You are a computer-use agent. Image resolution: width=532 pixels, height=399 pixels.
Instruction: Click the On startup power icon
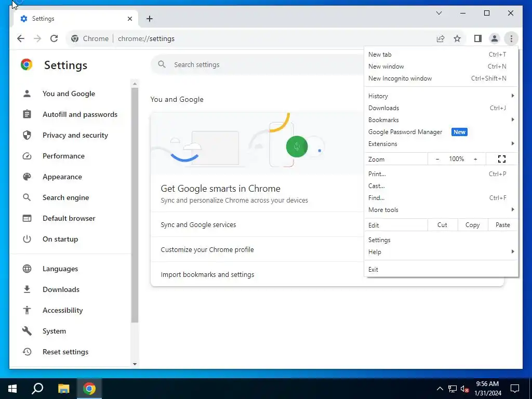click(27, 239)
